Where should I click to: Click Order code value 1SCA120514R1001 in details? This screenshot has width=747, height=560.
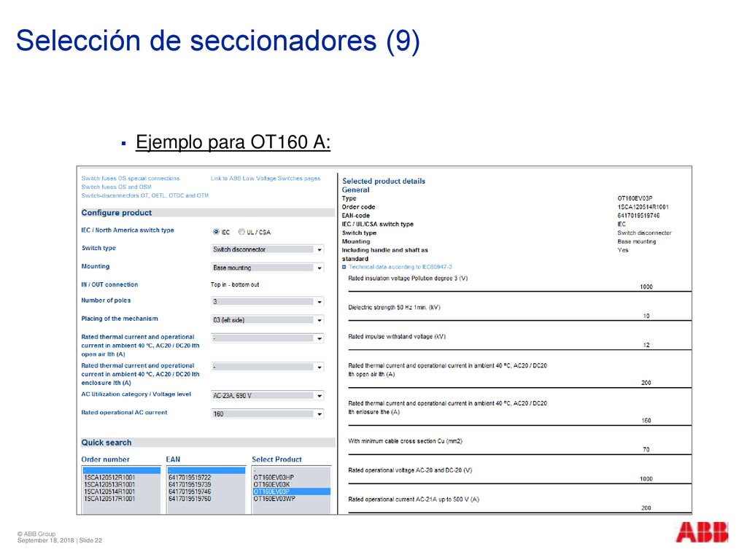tap(643, 207)
